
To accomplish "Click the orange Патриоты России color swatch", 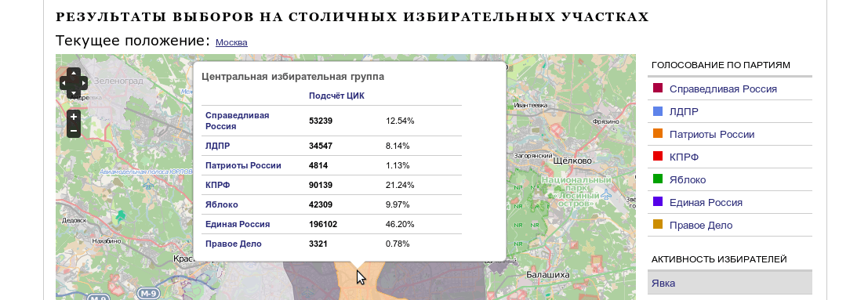I will tap(658, 135).
